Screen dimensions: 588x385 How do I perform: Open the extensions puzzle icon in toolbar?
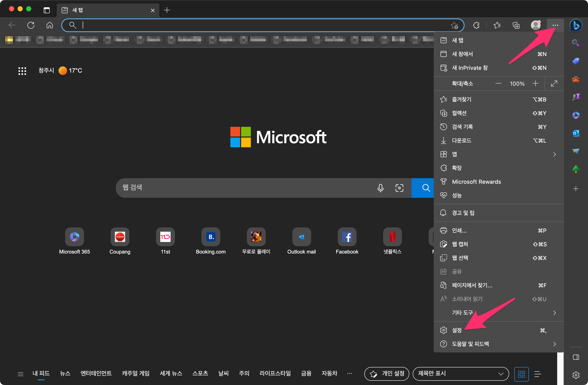pos(476,25)
